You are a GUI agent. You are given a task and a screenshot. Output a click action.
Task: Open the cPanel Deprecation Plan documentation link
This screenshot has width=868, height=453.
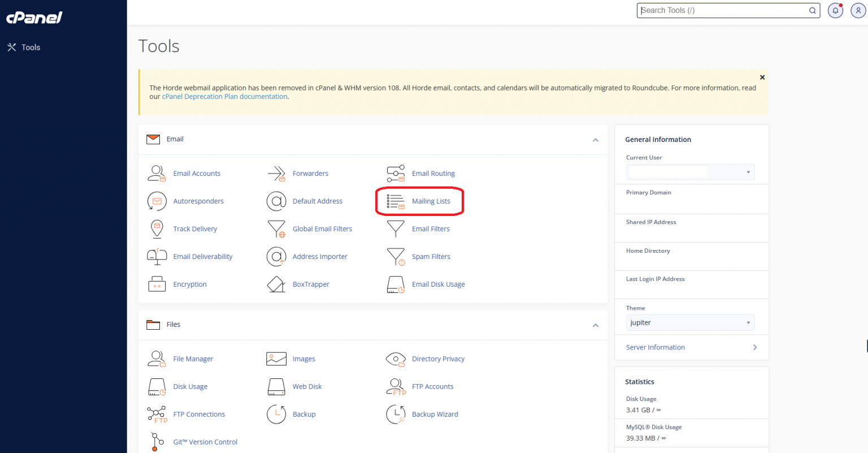click(x=224, y=96)
